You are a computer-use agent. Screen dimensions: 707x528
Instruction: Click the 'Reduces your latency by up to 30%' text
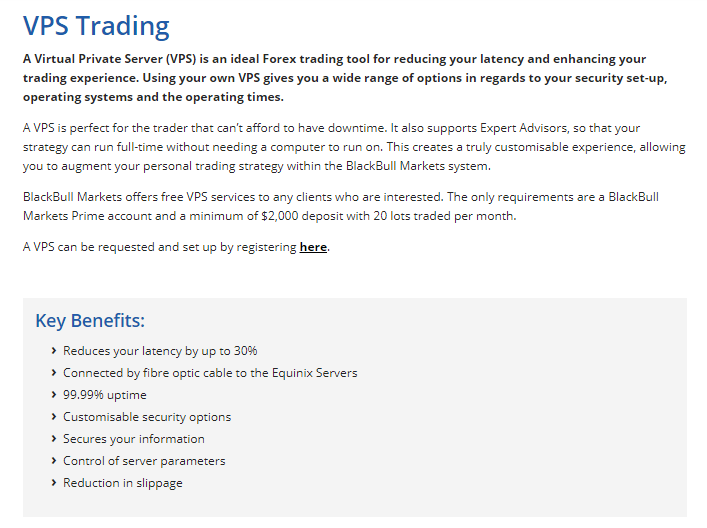(160, 351)
